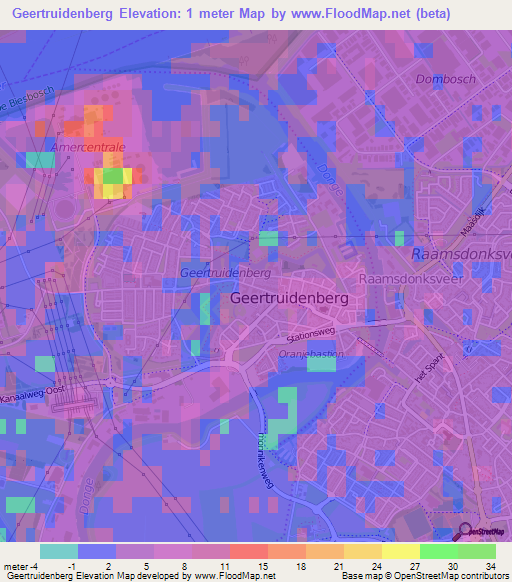Click the Donge river label near Dombosch
The image size is (512, 582).
pos(330,180)
